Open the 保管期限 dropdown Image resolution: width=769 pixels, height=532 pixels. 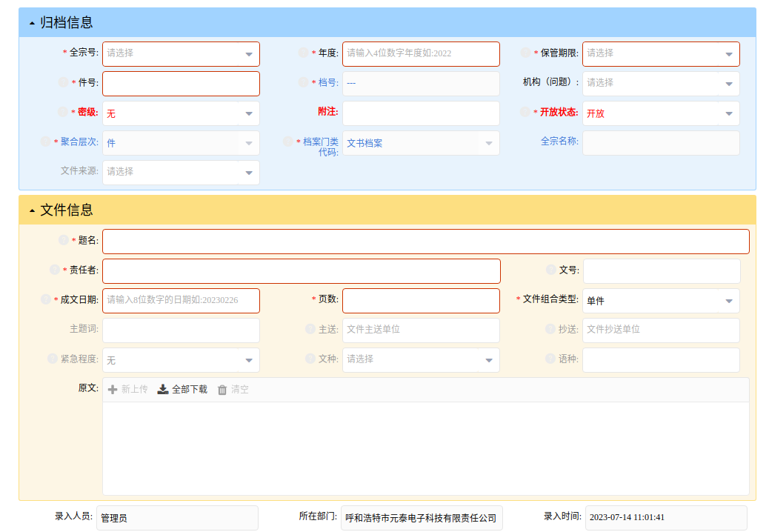(661, 54)
